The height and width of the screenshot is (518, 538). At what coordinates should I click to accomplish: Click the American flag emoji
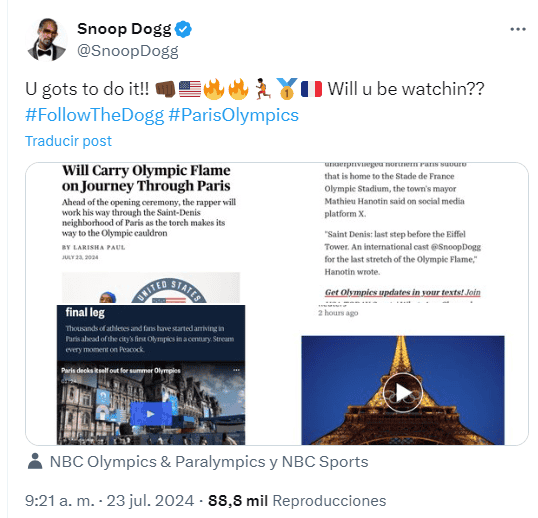tap(190, 89)
